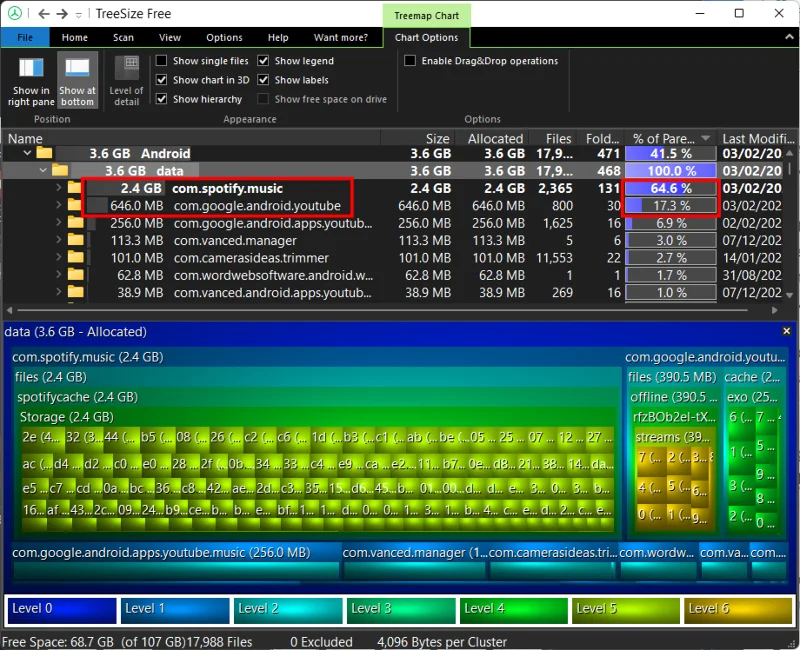
Task: Go back with the left arrow
Action: 44,14
